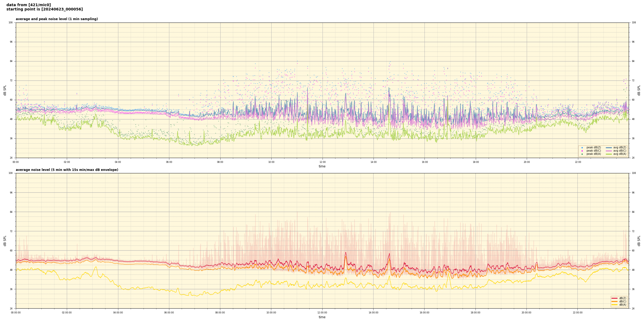Click the 22:00 tick label on top chart

578,162
